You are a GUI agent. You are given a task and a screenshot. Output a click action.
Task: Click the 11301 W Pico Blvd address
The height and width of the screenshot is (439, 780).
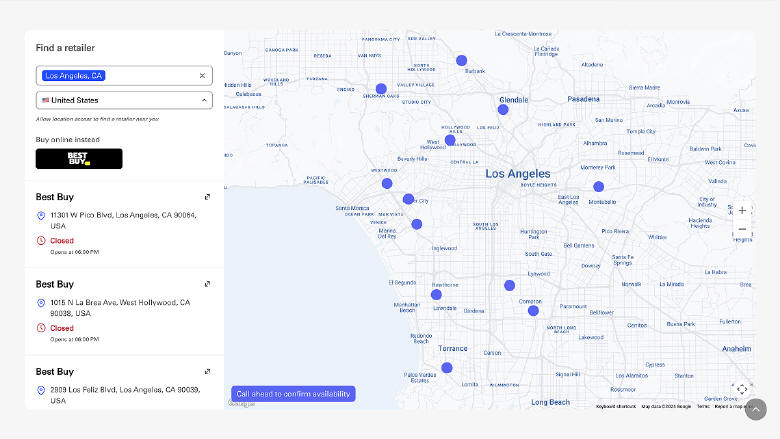click(x=123, y=215)
